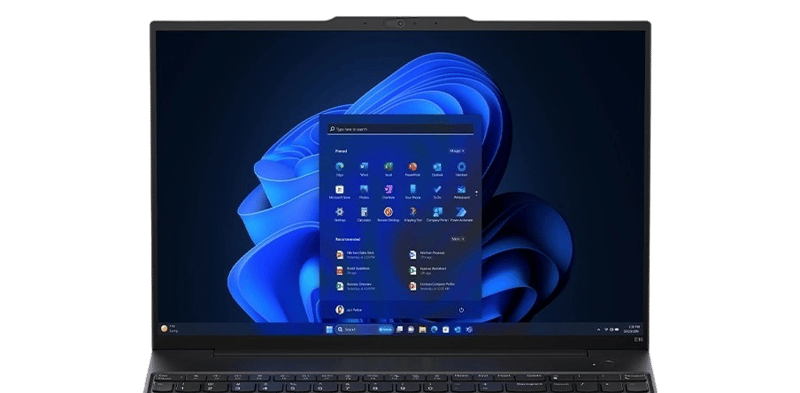
Task: Click the pinned apps page indicator dots
Action: click(x=476, y=192)
